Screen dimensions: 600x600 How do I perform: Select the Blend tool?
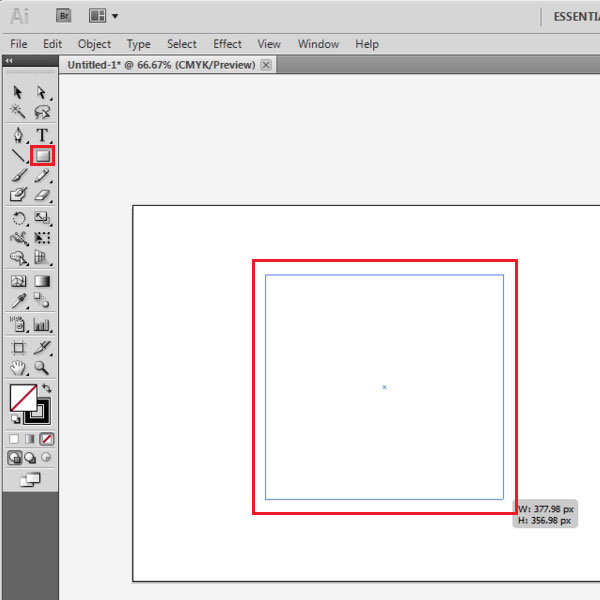tap(42, 300)
